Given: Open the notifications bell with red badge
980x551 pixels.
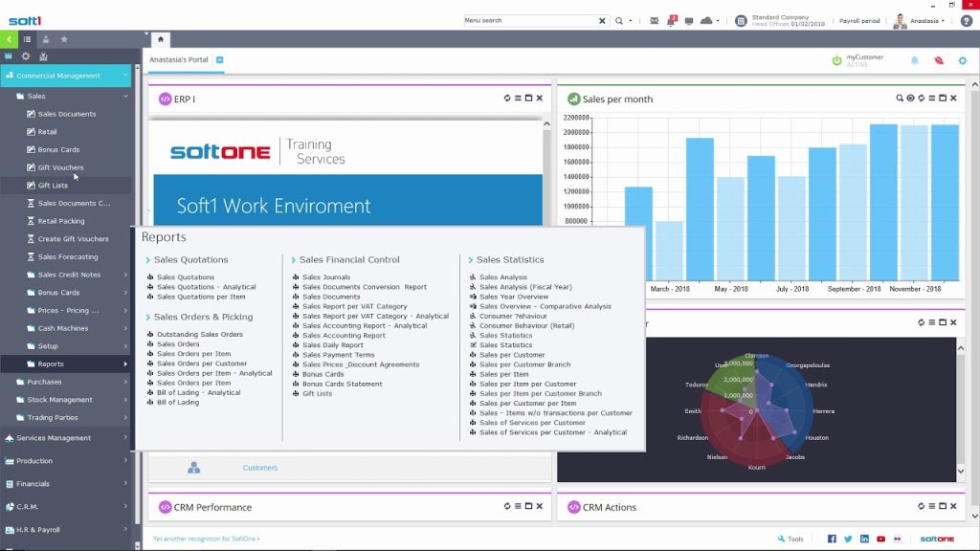Looking at the screenshot, I should click(673, 20).
